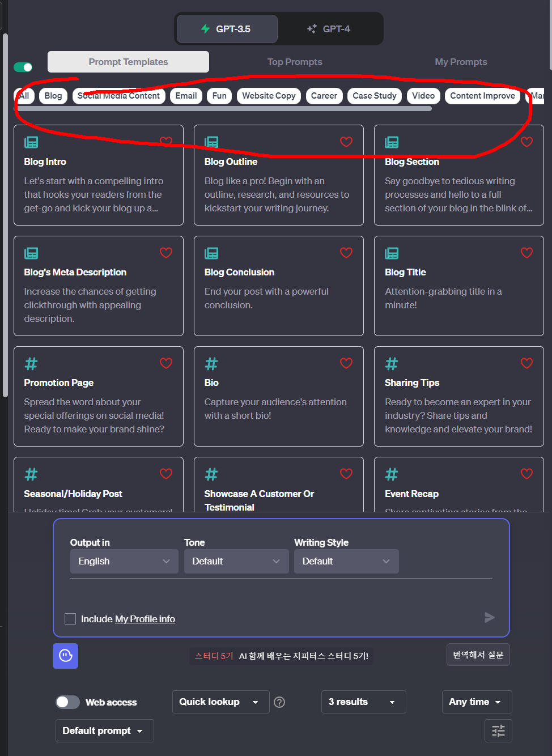The width and height of the screenshot is (552, 756).
Task: Open the 스터디 5기 announcement banner
Action: click(282, 656)
